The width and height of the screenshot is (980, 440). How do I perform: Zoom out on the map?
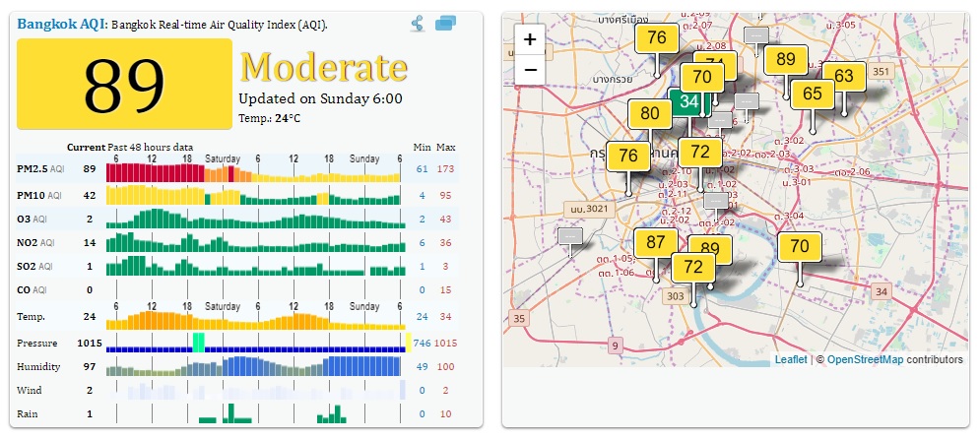[530, 70]
